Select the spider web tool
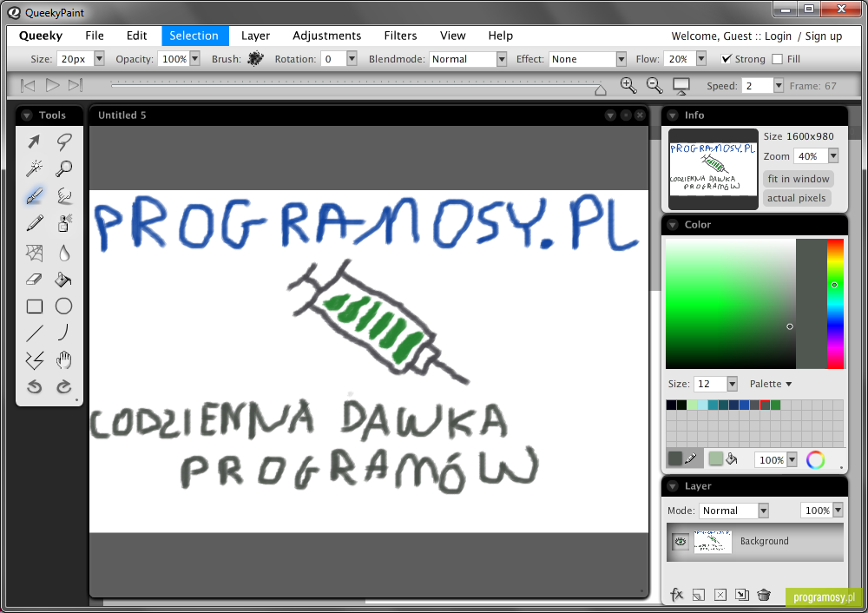Viewport: 868px width, 613px height. click(x=35, y=253)
